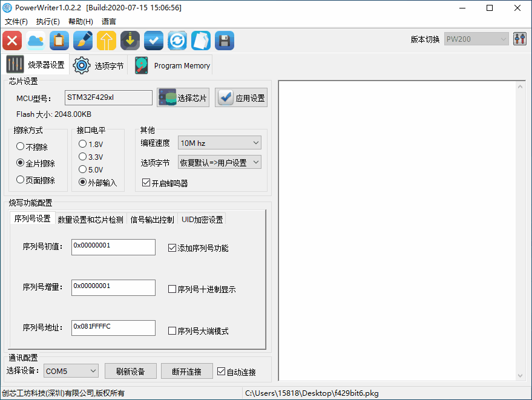Open the 执行(E) menu
532x400 pixels.
pyautogui.click(x=48, y=22)
